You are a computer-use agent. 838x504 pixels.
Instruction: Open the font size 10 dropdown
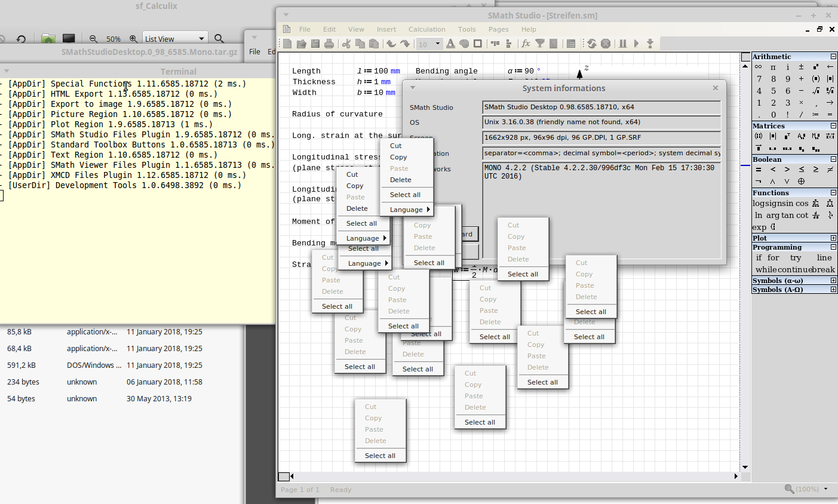tap(429, 44)
